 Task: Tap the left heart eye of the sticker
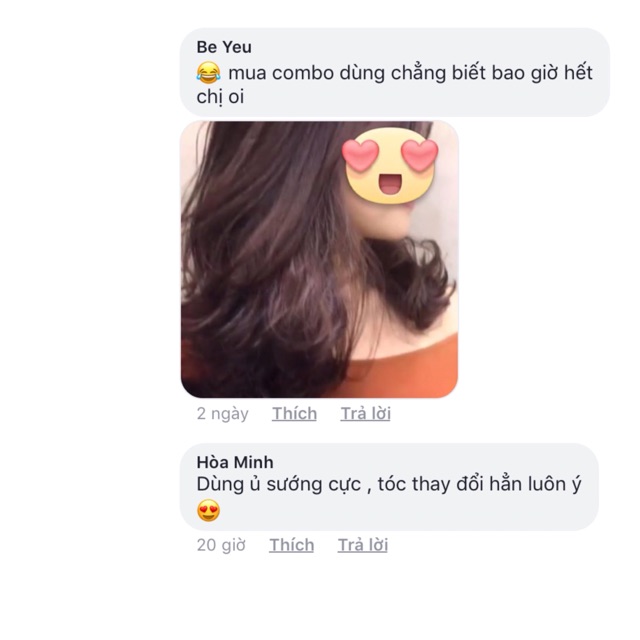click(x=360, y=155)
